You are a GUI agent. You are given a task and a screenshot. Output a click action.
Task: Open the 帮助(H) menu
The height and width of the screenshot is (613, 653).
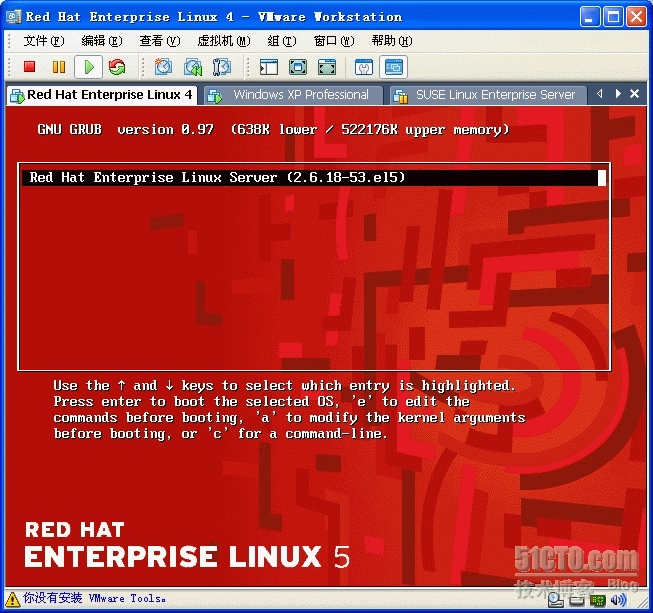[x=392, y=41]
